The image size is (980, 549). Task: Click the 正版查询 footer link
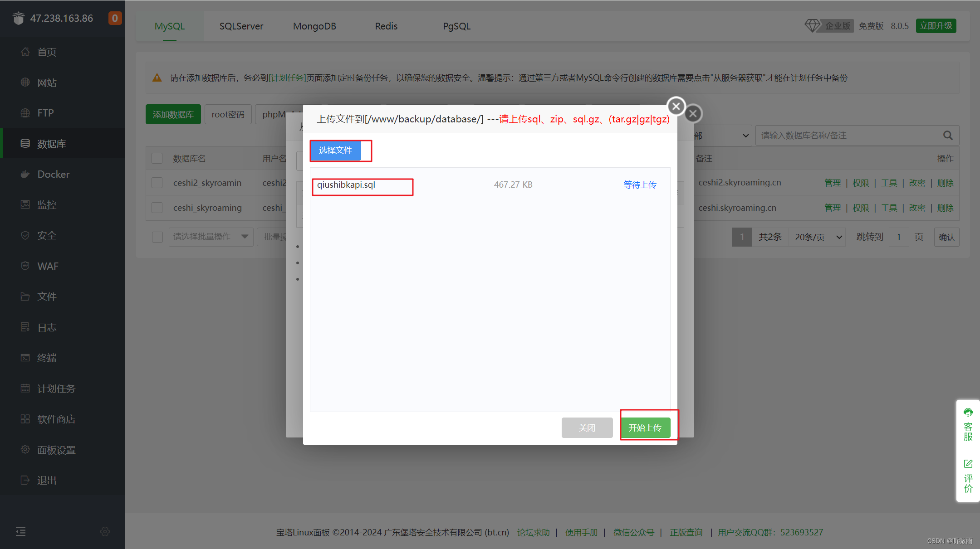coord(686,532)
